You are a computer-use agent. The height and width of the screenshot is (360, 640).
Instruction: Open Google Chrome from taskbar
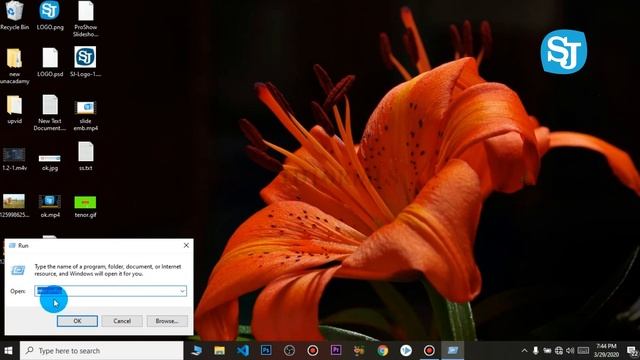(382, 351)
